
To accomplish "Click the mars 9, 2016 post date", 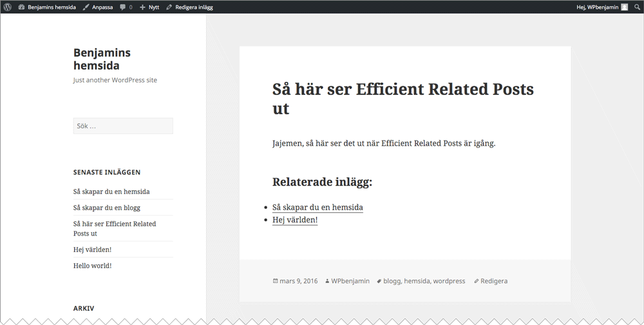I will tap(298, 281).
